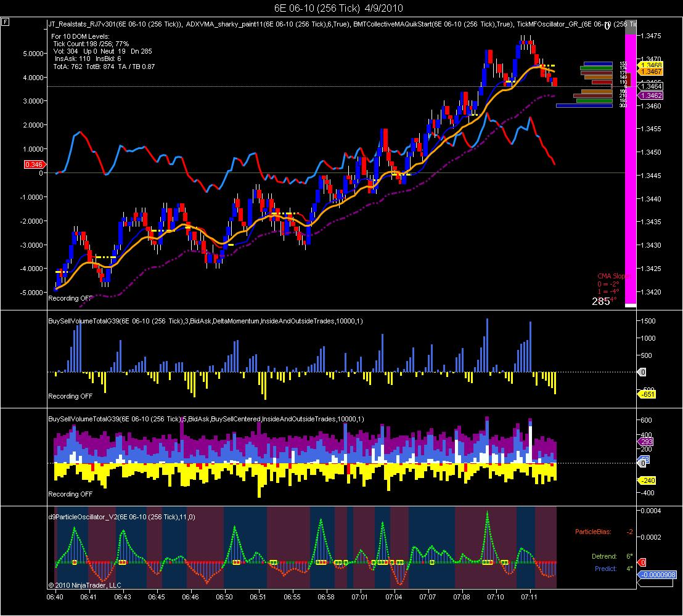Click the yellow -240 volume value marker

click(x=647, y=480)
